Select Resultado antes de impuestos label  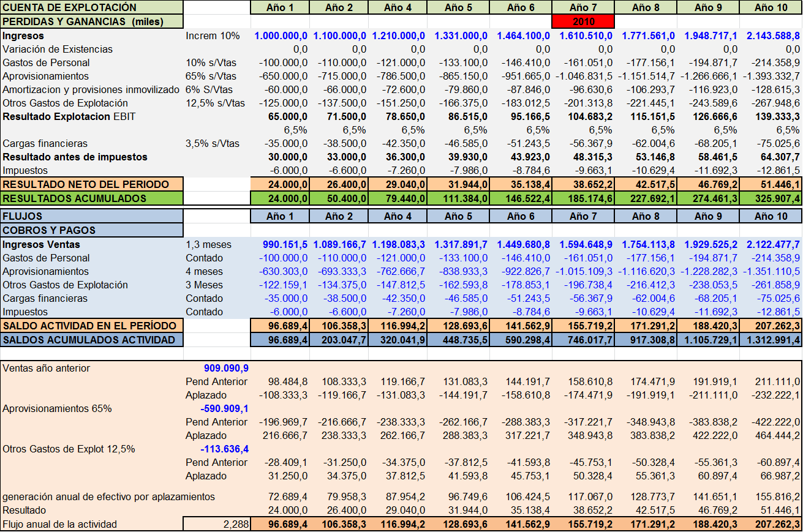pos(75,157)
